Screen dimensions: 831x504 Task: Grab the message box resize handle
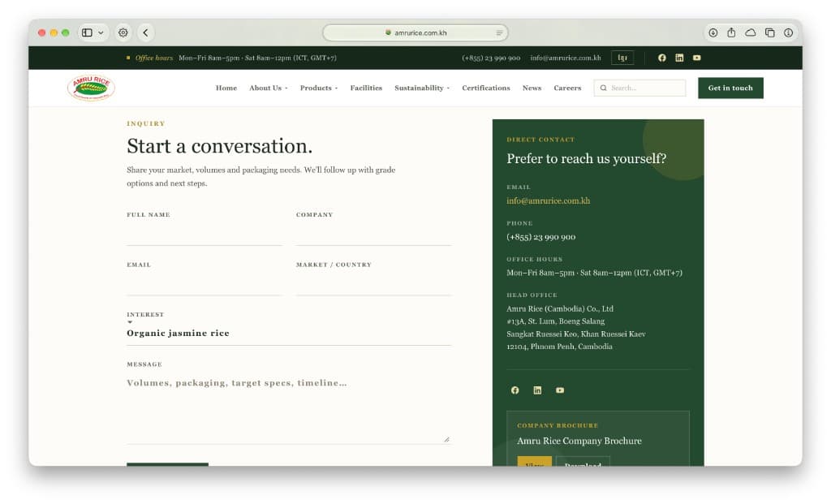coord(447,439)
